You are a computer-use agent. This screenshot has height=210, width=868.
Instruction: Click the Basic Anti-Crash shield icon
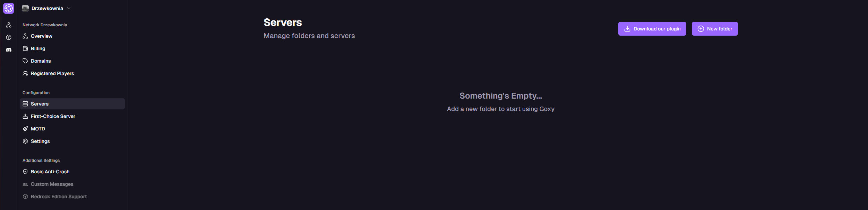25,171
